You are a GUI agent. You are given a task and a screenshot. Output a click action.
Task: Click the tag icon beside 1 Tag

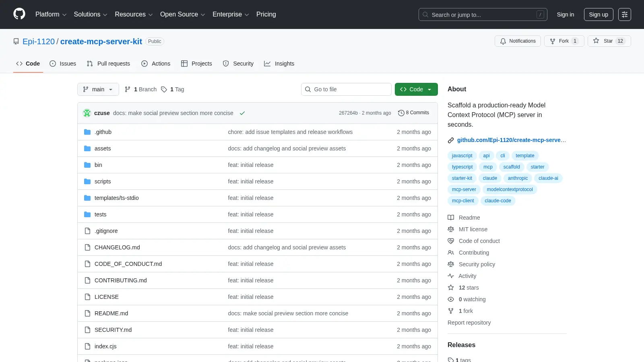[164, 89]
